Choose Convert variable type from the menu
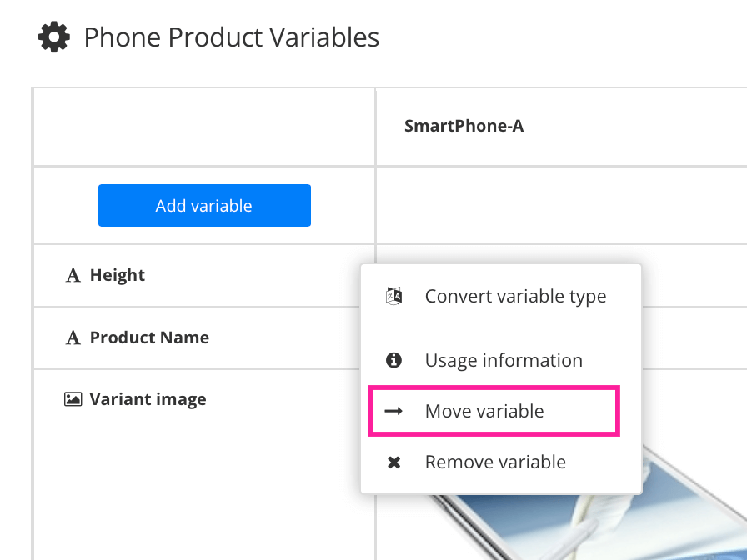The height and width of the screenshot is (560, 747). (515, 296)
